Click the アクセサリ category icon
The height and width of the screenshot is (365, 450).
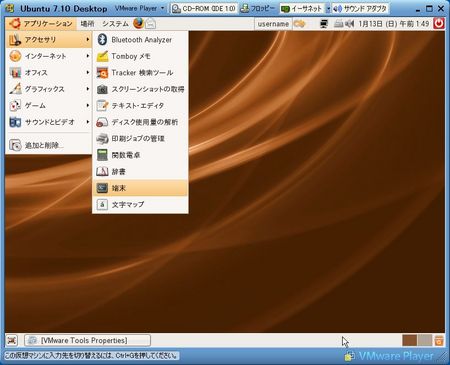[15, 40]
